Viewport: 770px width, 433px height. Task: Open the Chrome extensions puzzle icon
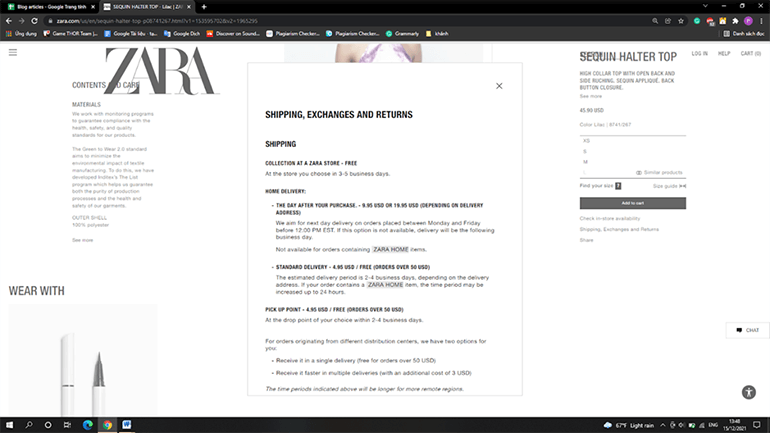pyautogui.click(x=735, y=21)
